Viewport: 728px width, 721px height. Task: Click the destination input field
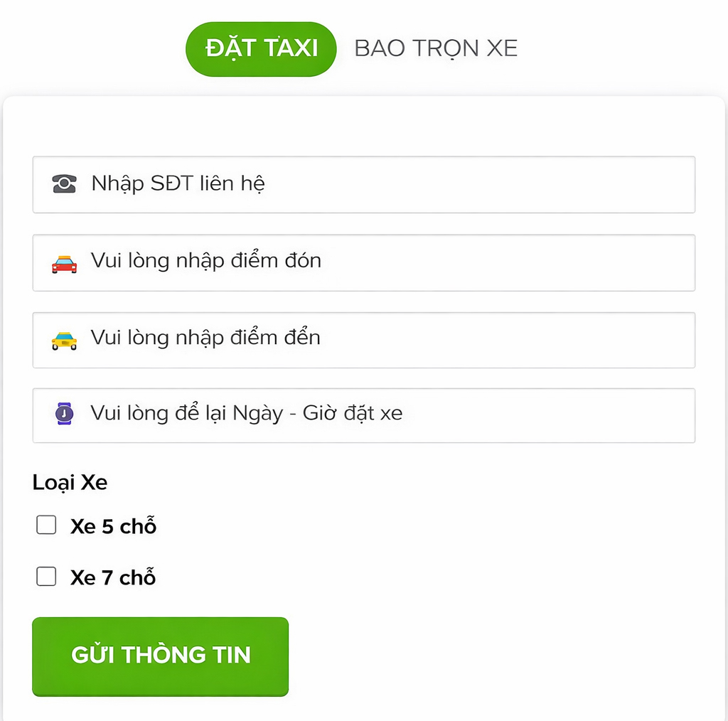[364, 338]
